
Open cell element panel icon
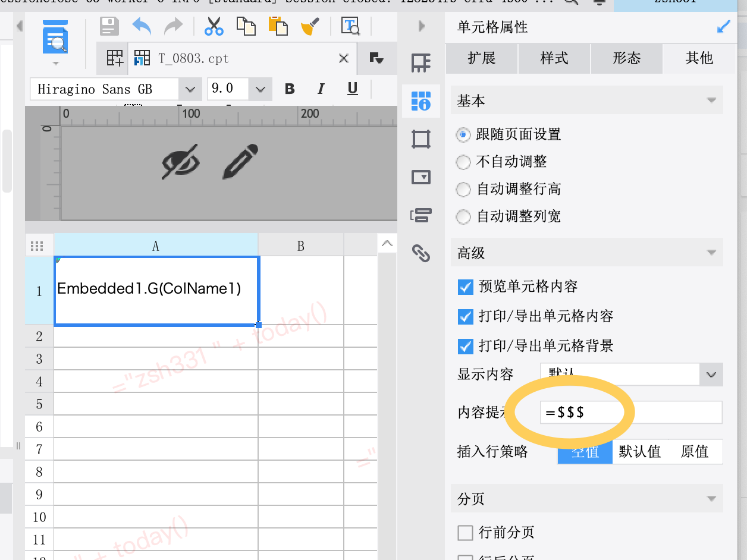pos(421,63)
